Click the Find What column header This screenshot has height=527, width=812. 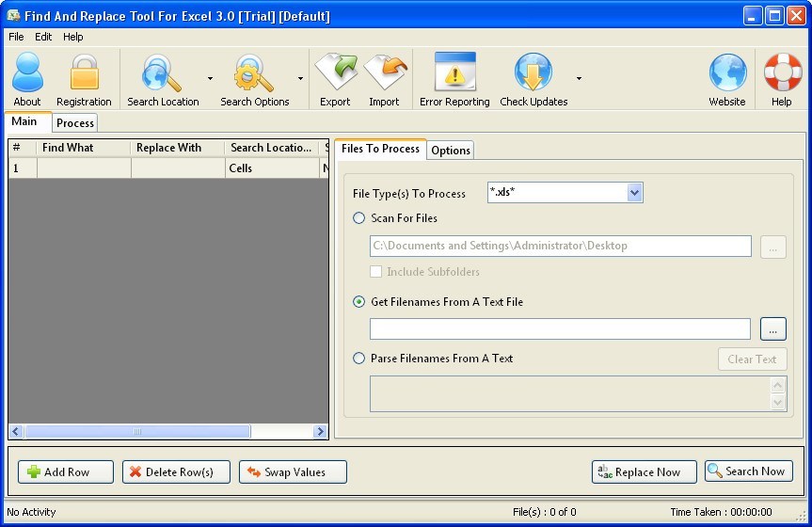[84, 148]
